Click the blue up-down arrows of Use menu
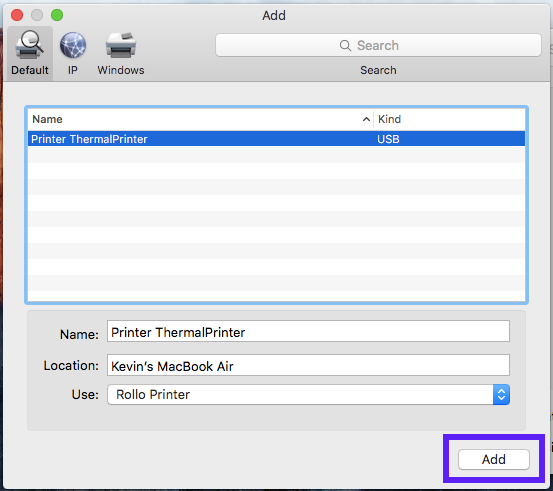The width and height of the screenshot is (553, 491). pyautogui.click(x=501, y=394)
